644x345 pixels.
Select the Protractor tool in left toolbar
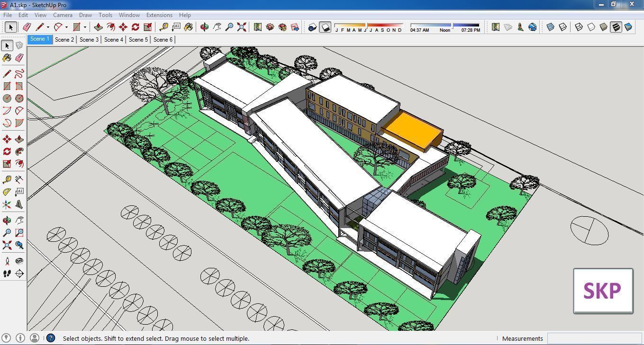click(7, 192)
